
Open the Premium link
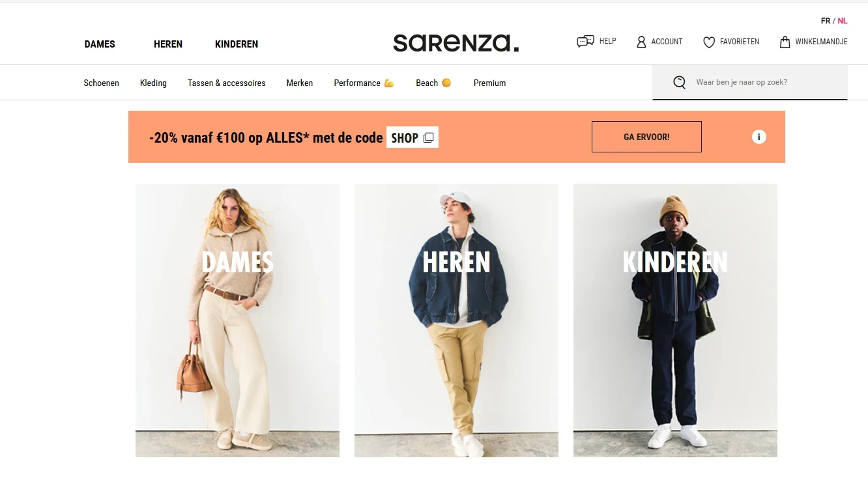[x=490, y=83]
